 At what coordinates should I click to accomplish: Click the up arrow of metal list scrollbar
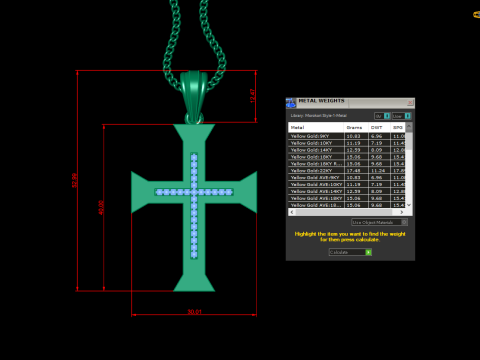pyautogui.click(x=409, y=126)
